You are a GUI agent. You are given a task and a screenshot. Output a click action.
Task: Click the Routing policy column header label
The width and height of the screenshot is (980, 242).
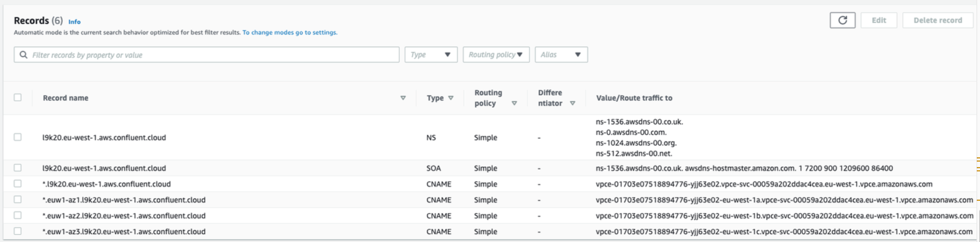[x=488, y=98]
